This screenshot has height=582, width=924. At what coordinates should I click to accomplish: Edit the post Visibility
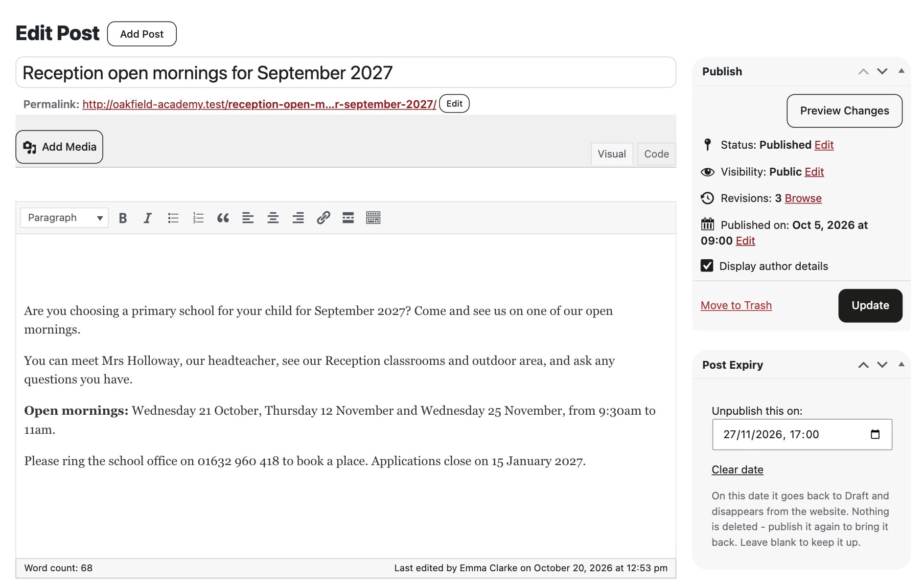coord(814,172)
